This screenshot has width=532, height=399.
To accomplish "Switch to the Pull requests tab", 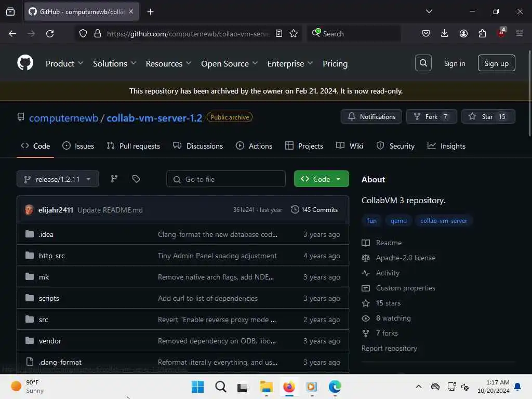I will (134, 146).
